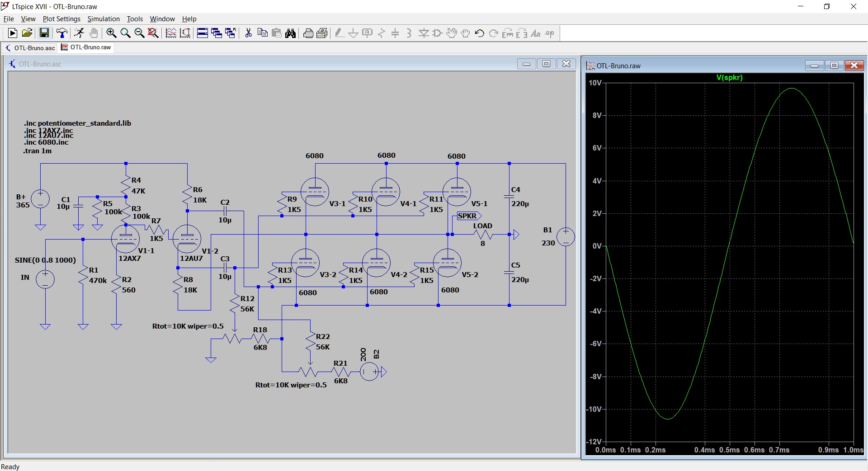This screenshot has width=868, height=471.
Task: Open the Tools menu
Action: point(135,19)
